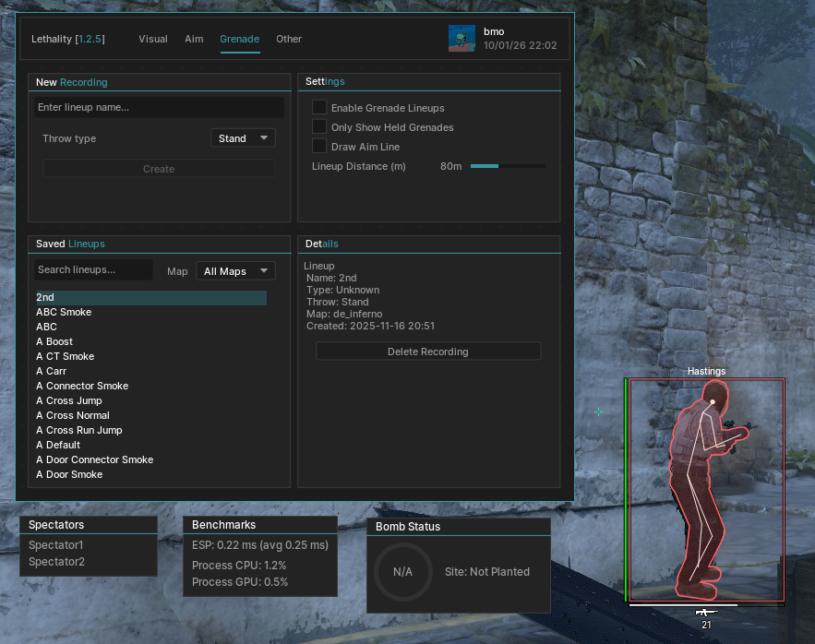815x644 pixels.
Task: Go to the Other tab
Action: (289, 39)
